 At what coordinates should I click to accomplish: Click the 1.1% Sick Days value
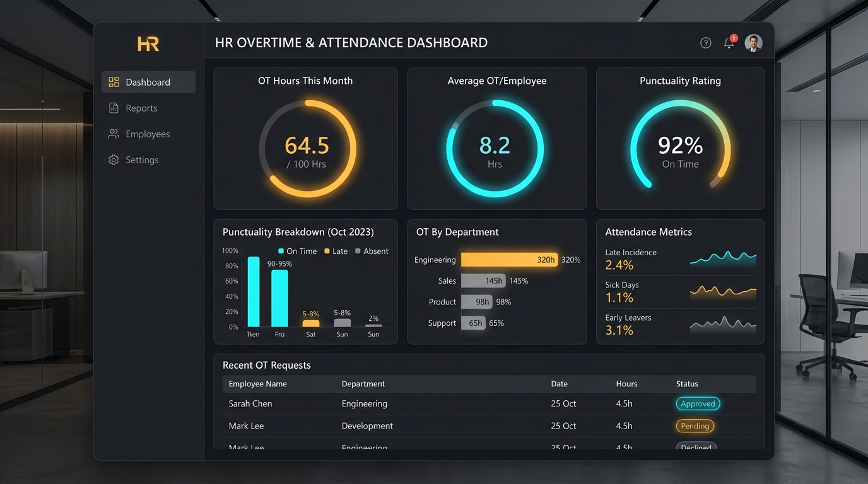(x=619, y=297)
